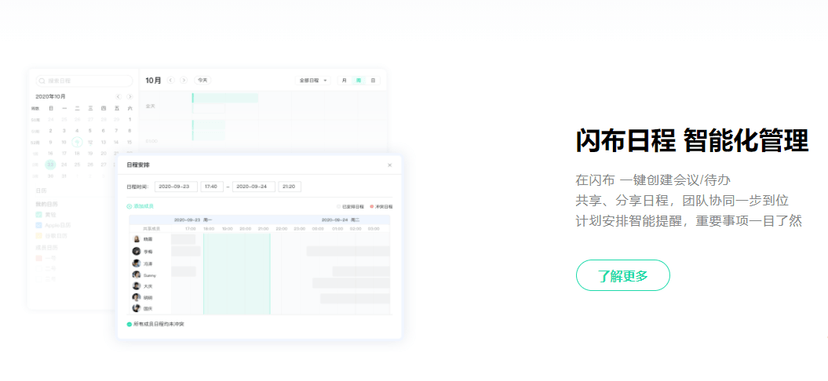Select the last member avatar in list

pyautogui.click(x=136, y=309)
